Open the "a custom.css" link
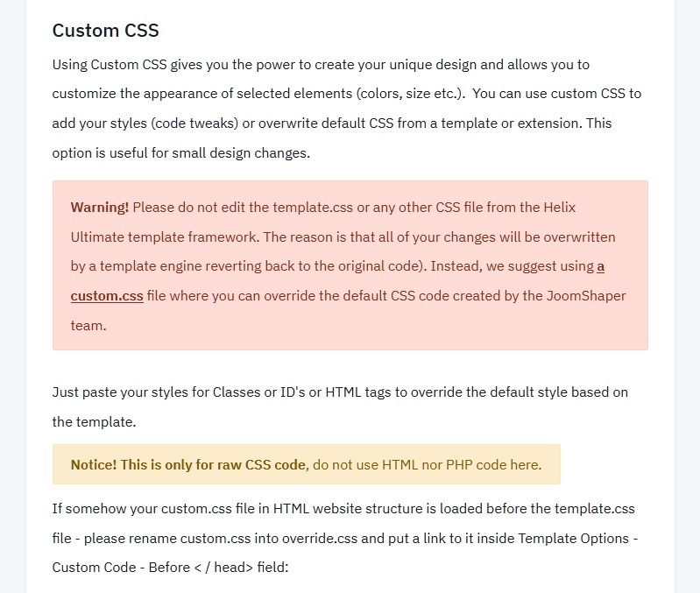The image size is (700, 593). (x=107, y=296)
